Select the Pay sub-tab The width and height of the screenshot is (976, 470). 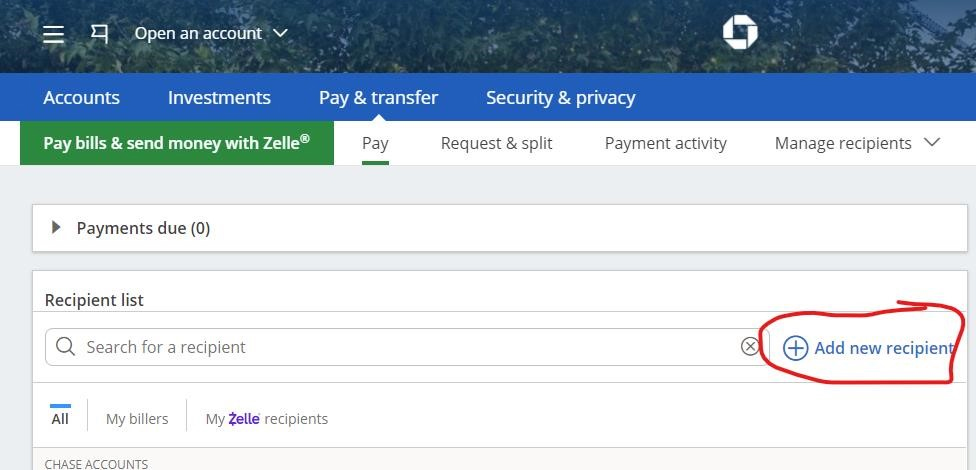pos(375,143)
